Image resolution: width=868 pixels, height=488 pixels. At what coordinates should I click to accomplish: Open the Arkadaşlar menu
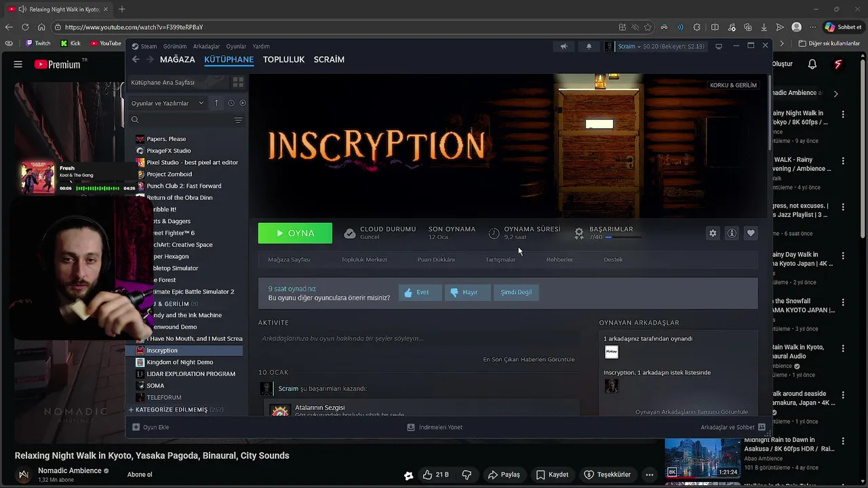[x=206, y=46]
